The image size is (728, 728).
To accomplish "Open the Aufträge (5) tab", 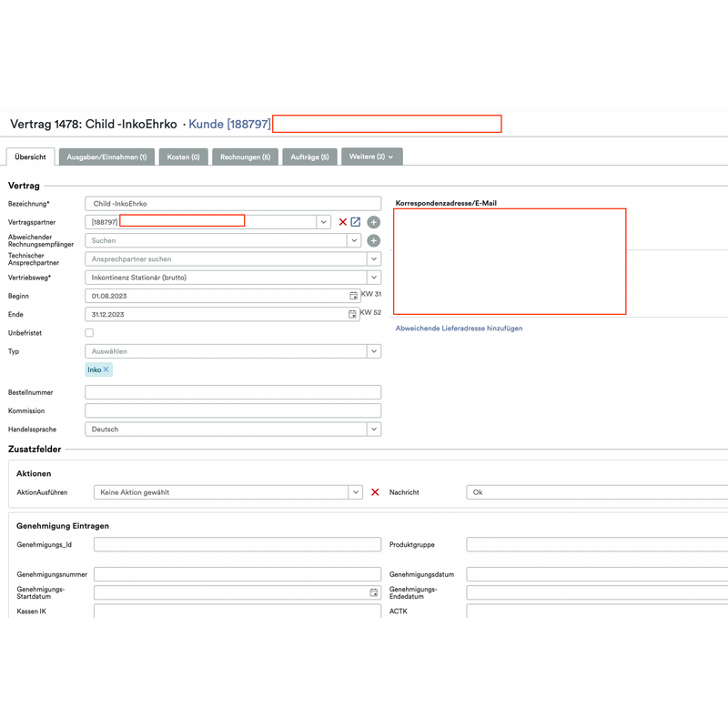I will point(308,157).
